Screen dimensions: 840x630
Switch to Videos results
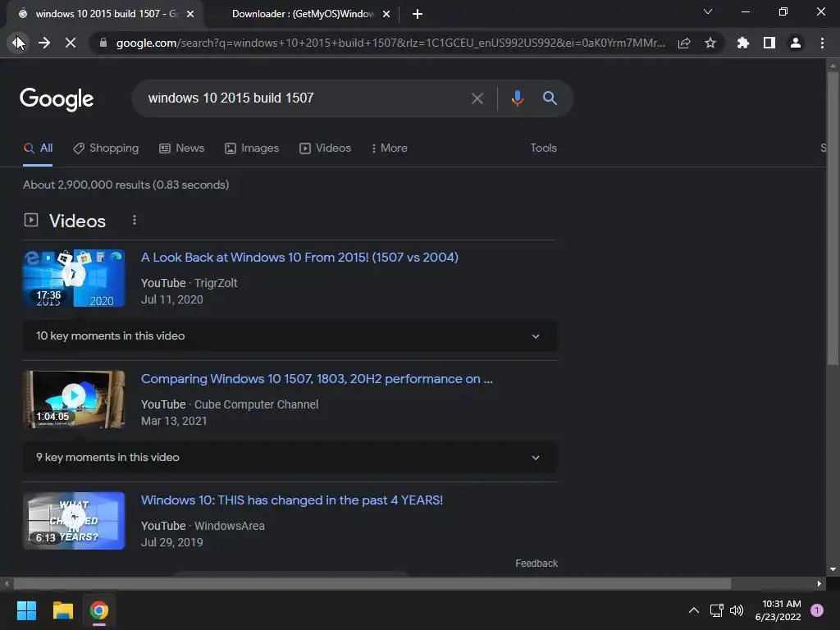point(325,148)
